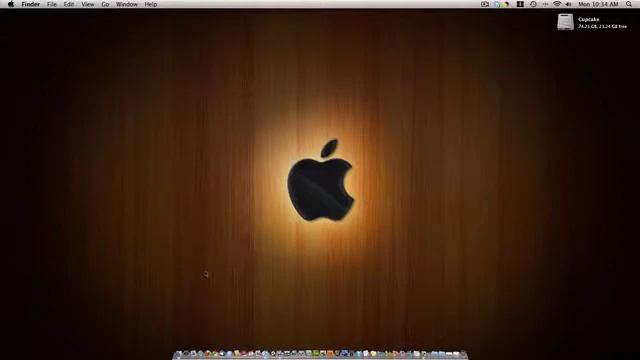Open the Edit menu
Image resolution: width=640 pixels, height=360 pixels.
pyautogui.click(x=69, y=4)
